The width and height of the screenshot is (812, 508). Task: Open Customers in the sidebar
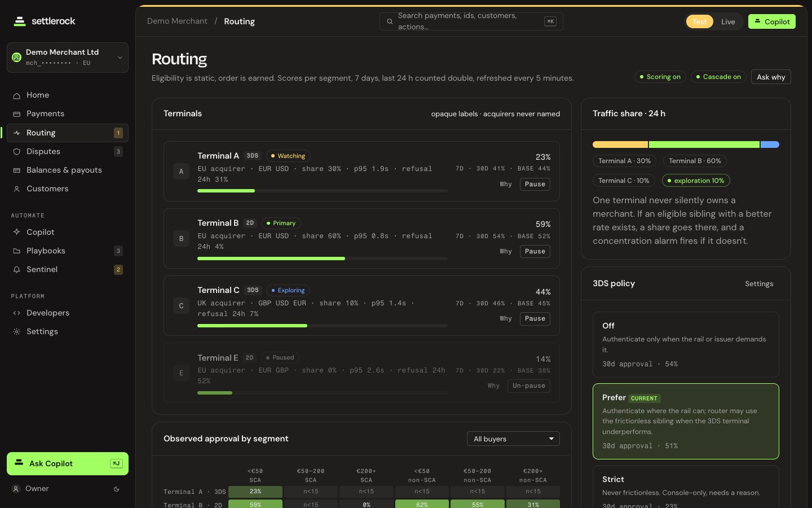pyautogui.click(x=68, y=189)
